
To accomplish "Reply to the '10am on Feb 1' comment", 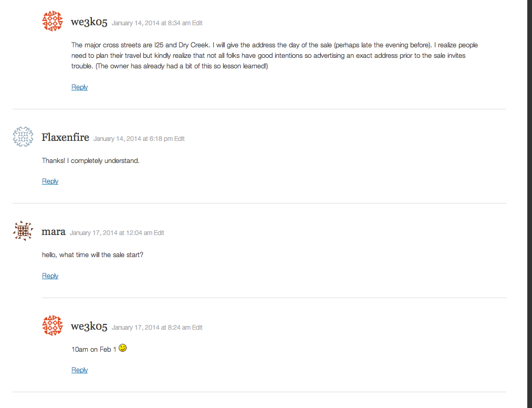I will [x=79, y=370].
